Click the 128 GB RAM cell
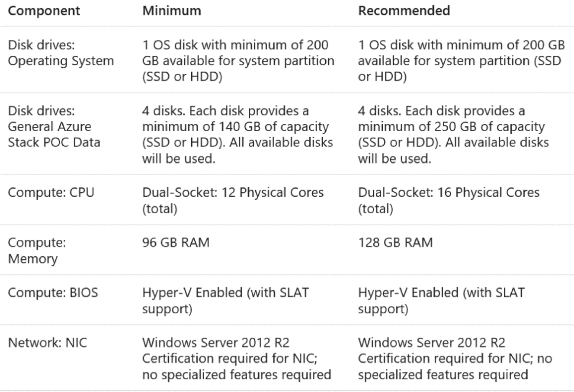The image size is (574, 392). pyautogui.click(x=395, y=242)
